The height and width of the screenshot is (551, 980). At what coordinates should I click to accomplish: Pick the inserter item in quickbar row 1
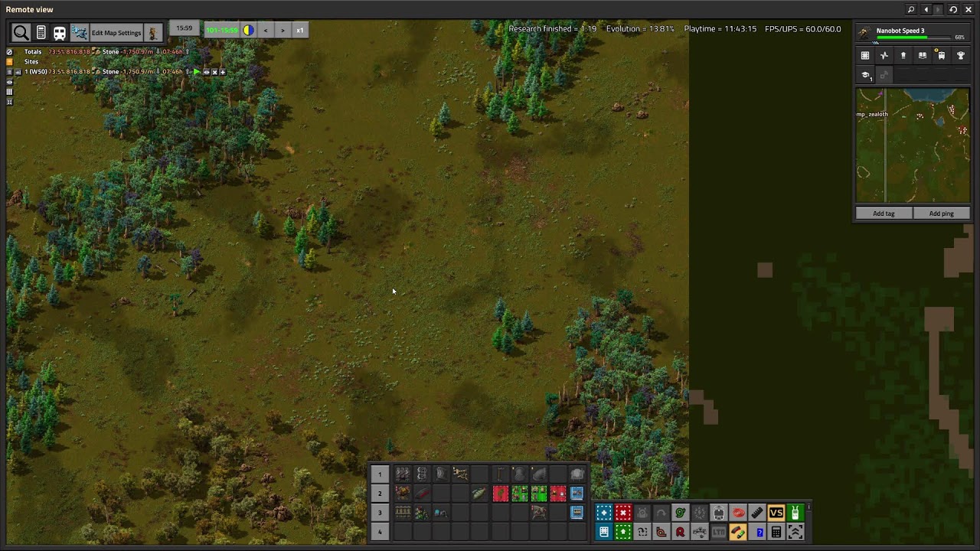coord(461,474)
